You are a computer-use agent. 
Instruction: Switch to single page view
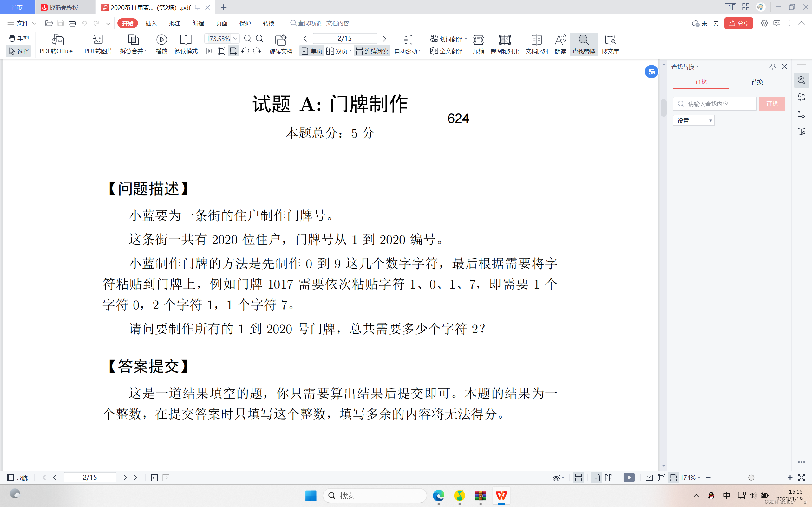click(312, 51)
